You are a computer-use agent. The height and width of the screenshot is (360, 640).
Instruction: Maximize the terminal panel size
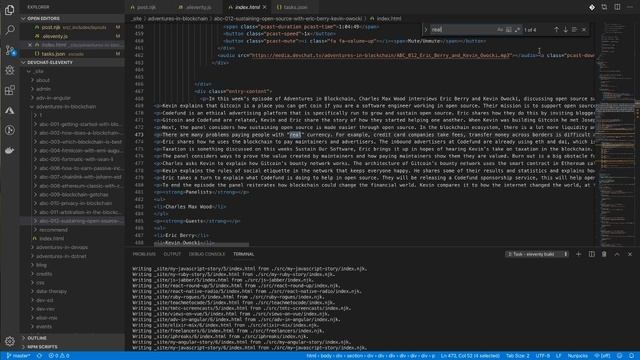tap(617, 254)
